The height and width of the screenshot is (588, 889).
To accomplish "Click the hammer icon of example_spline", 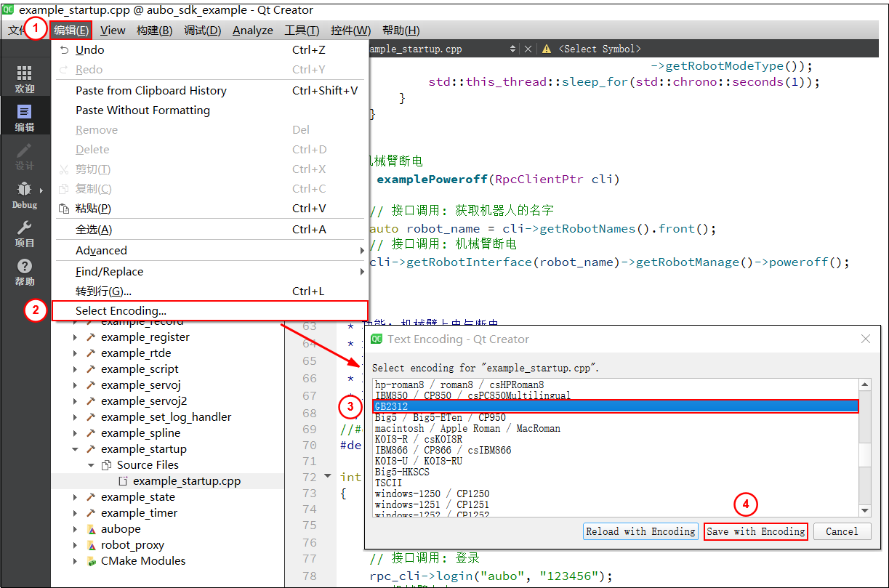I will [91, 433].
